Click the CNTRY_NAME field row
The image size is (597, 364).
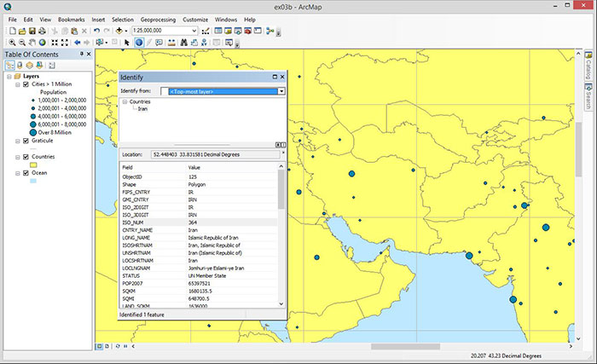(x=198, y=230)
